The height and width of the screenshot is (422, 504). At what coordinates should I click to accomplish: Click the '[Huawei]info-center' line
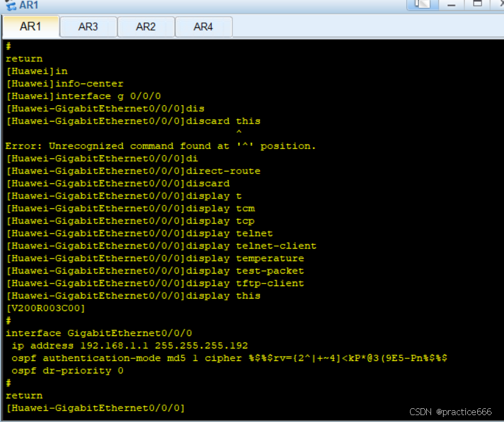click(65, 84)
